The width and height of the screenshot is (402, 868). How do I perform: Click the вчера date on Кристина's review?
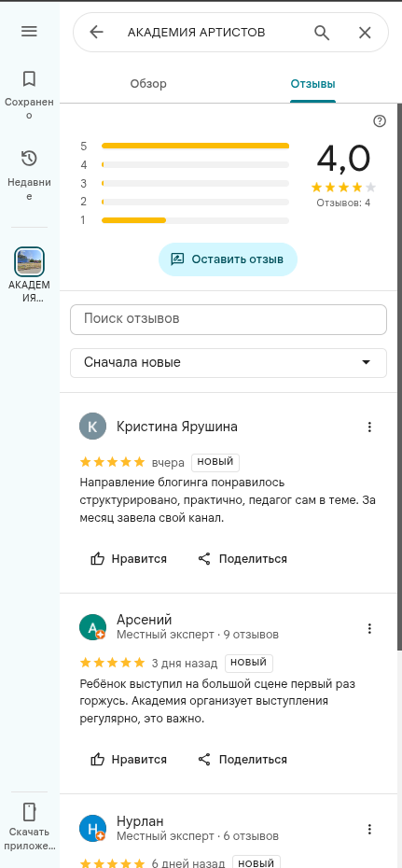click(x=168, y=463)
